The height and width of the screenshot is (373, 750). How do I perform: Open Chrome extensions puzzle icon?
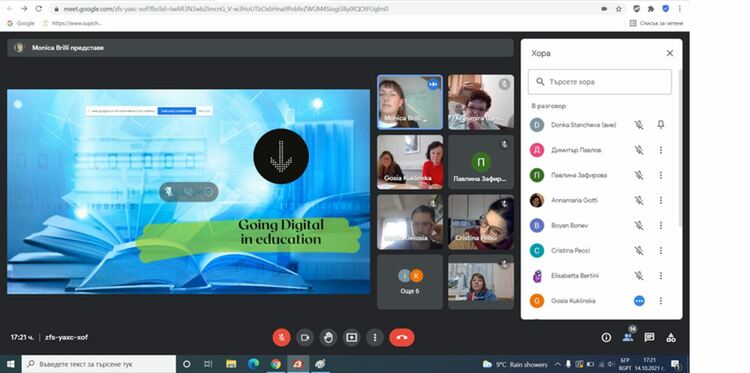(x=651, y=9)
